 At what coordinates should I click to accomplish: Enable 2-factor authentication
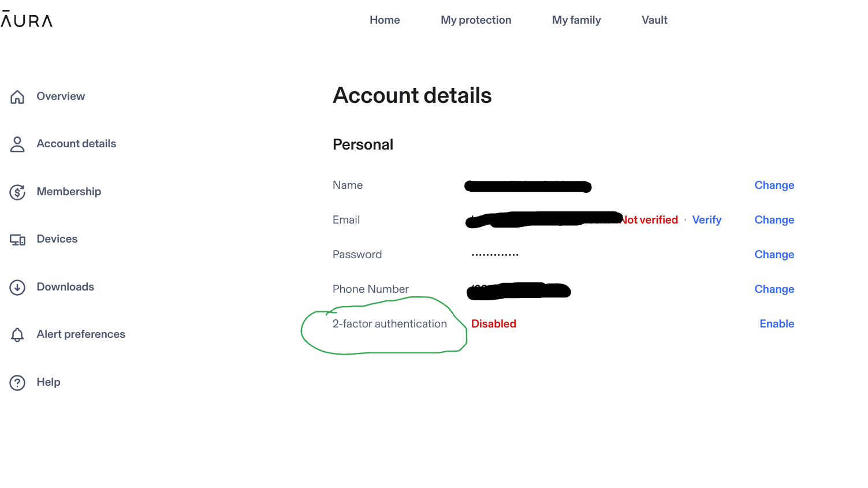[x=777, y=323]
